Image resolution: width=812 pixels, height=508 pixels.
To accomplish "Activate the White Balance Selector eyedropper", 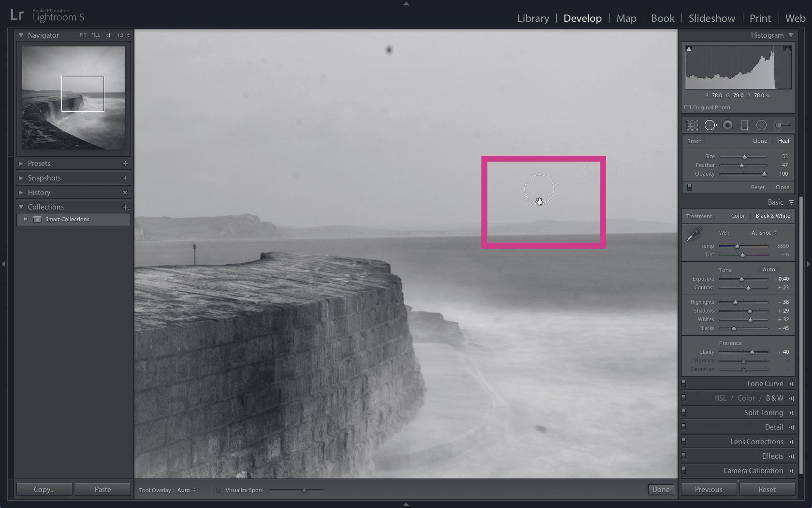I will coord(694,234).
